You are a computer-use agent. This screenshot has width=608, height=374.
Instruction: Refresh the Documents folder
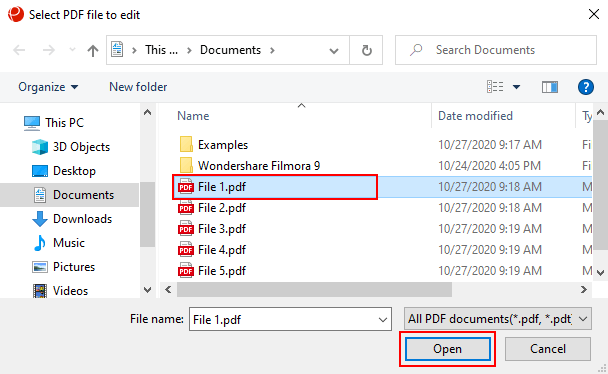(x=366, y=50)
